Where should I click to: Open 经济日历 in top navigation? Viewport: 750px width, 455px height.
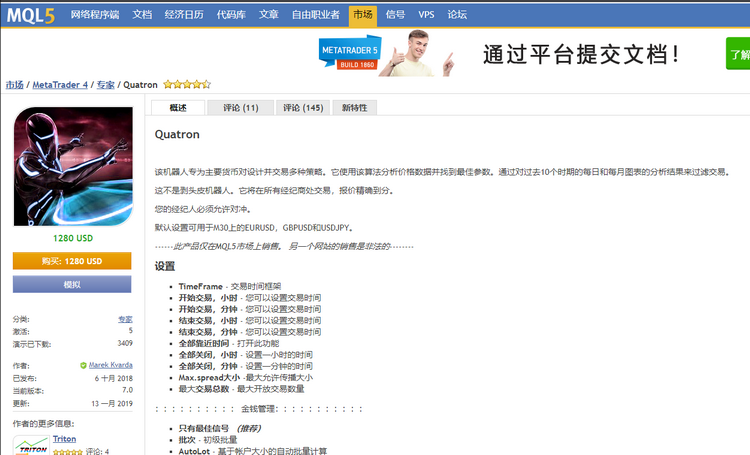coord(184,15)
